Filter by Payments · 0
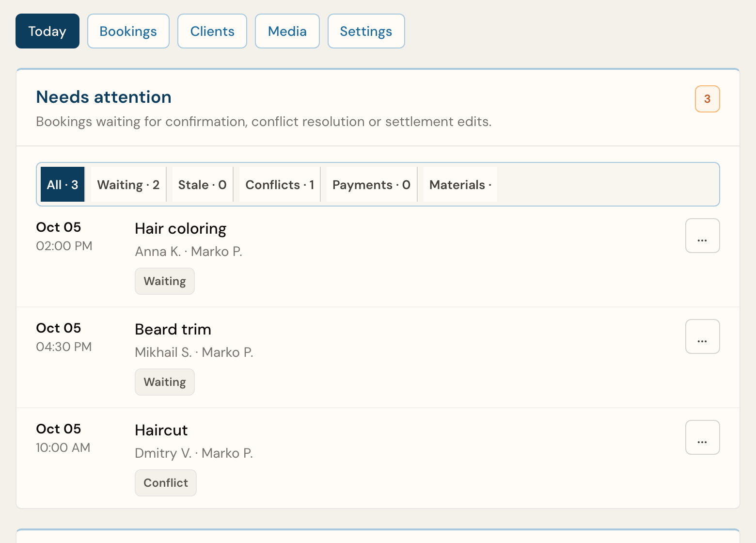Image resolution: width=756 pixels, height=543 pixels. [x=372, y=184]
